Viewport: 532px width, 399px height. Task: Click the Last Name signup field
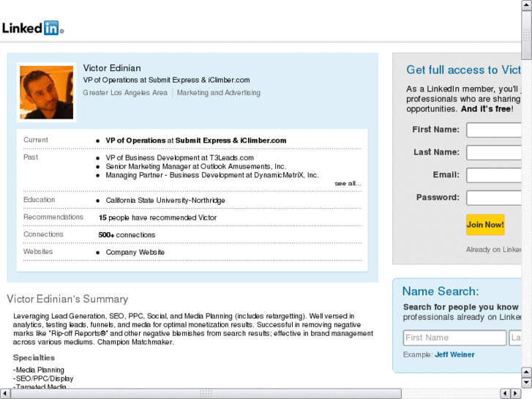tap(494, 152)
